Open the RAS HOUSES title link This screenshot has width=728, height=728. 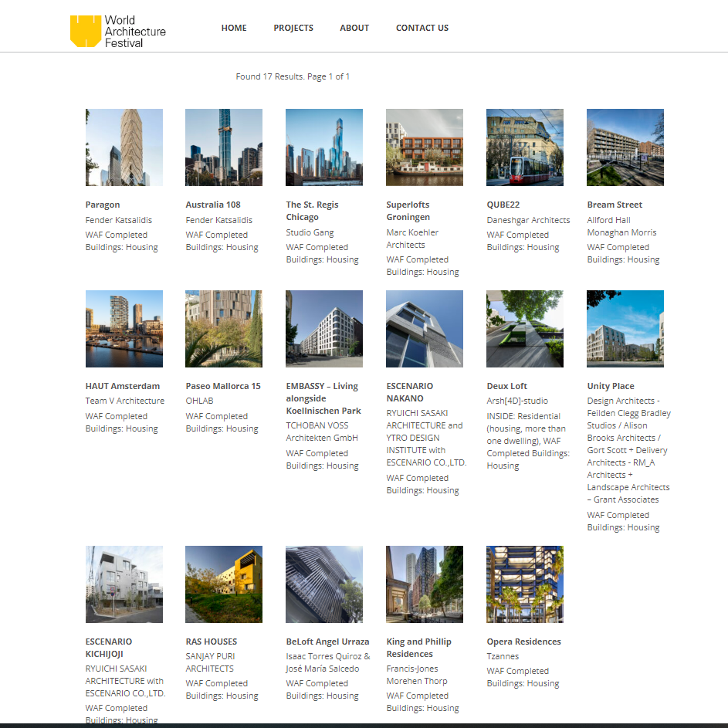point(212,642)
